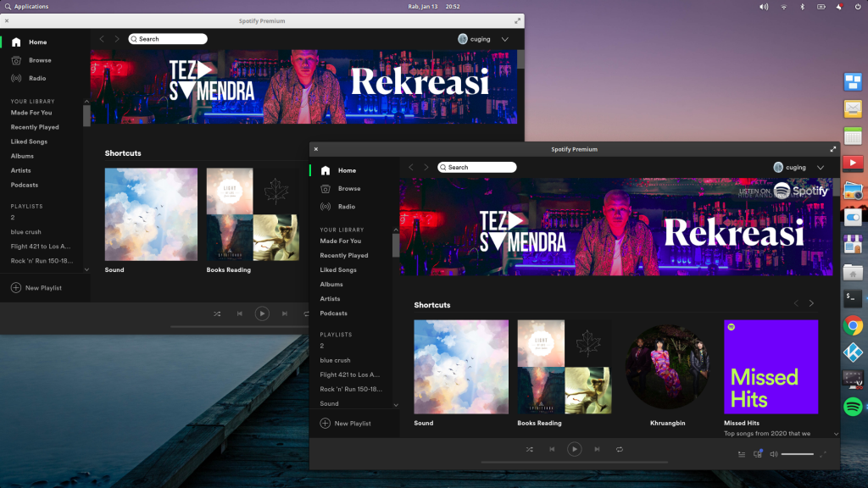Click the New Playlist plus icon in front window
The width and height of the screenshot is (868, 488).
(325, 424)
